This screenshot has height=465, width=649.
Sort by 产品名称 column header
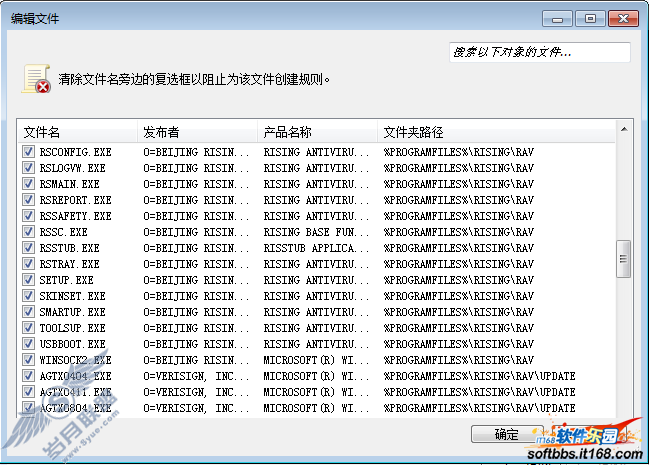coord(317,133)
